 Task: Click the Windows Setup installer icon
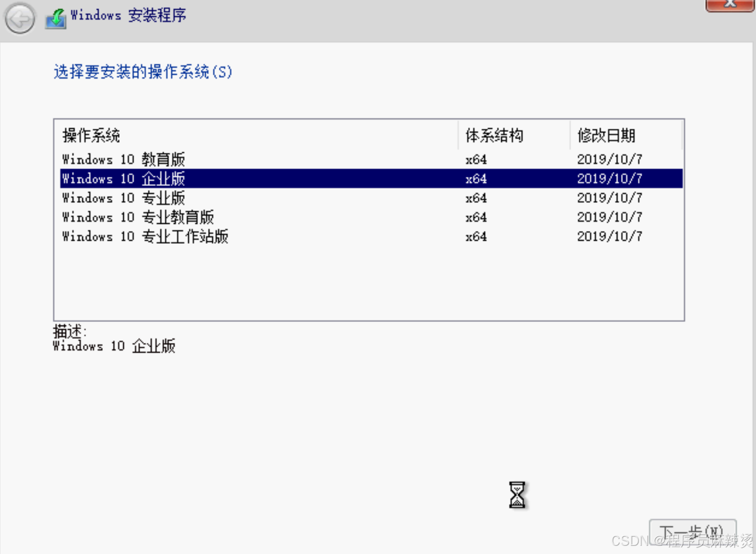(56, 19)
